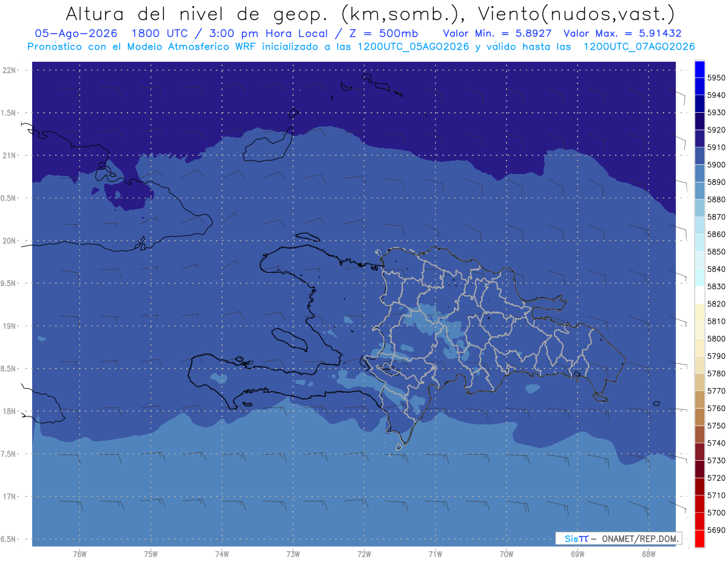The image size is (728, 562).
Task: Click the bright red colorbar segment below 5690
Action: (x=699, y=538)
